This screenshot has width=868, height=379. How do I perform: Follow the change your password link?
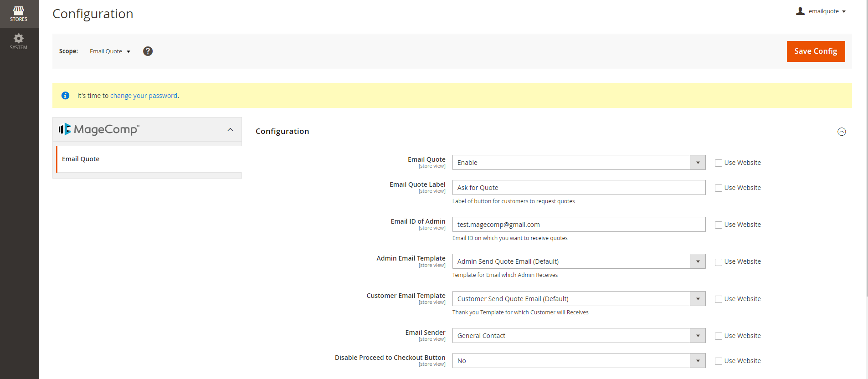click(144, 96)
